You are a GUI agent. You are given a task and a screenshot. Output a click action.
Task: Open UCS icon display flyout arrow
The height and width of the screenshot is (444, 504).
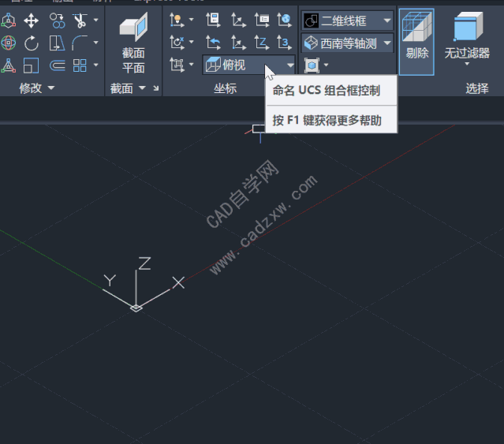tap(192, 20)
